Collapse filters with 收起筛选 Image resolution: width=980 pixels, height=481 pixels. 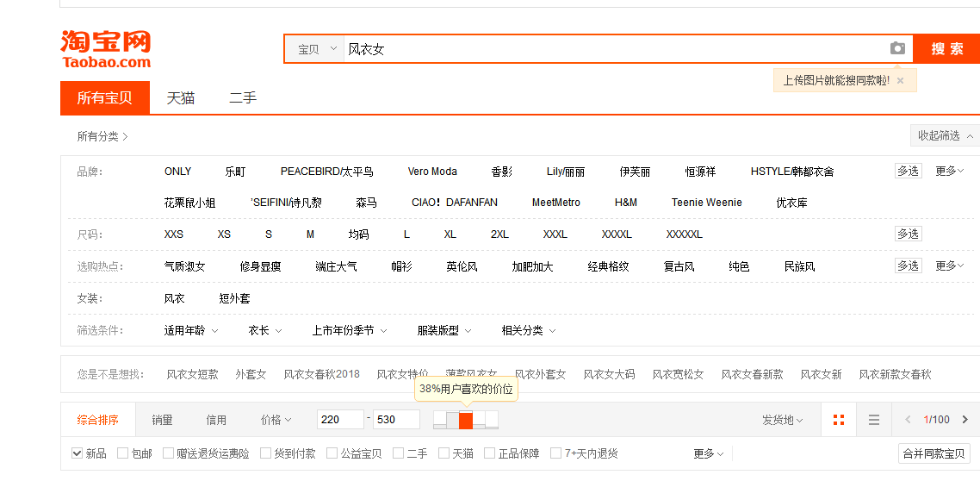(x=945, y=136)
